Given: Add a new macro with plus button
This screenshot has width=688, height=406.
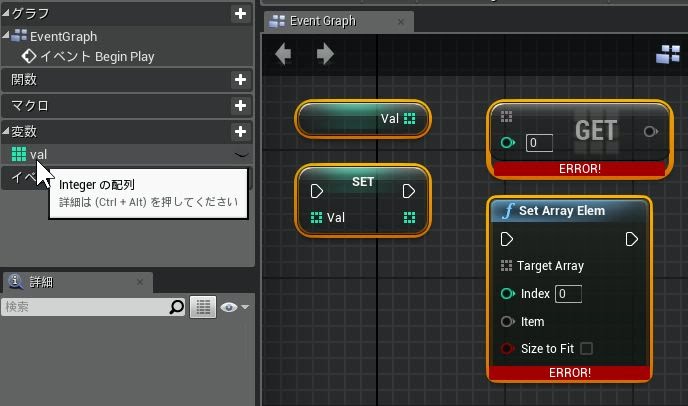Looking at the screenshot, I should pos(240,106).
